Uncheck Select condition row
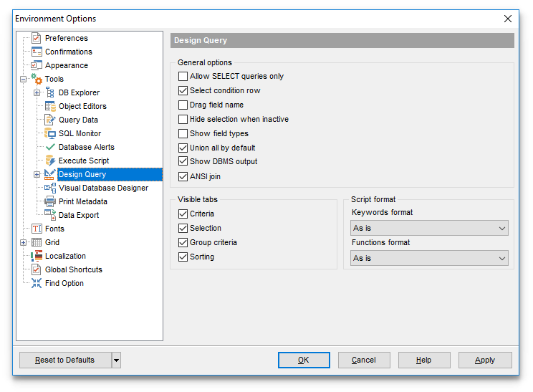Viewport: 533px width, 392px height. coord(183,90)
